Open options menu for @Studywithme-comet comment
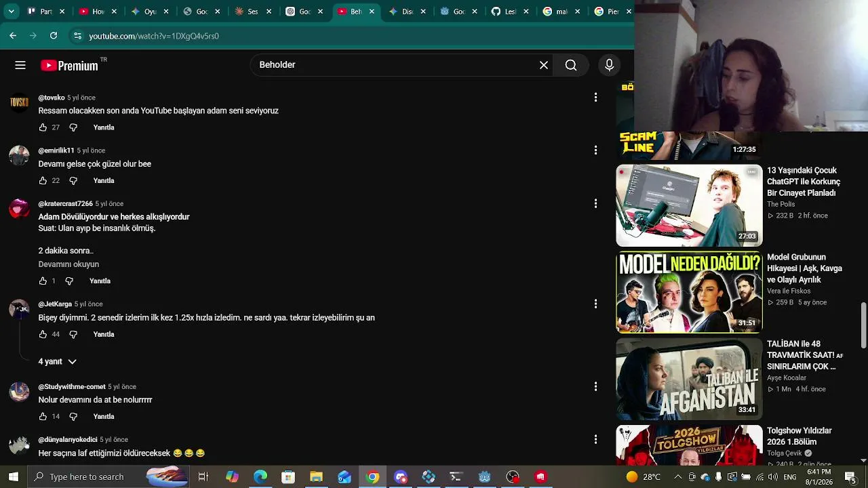Image resolution: width=868 pixels, height=488 pixels. [x=595, y=386]
